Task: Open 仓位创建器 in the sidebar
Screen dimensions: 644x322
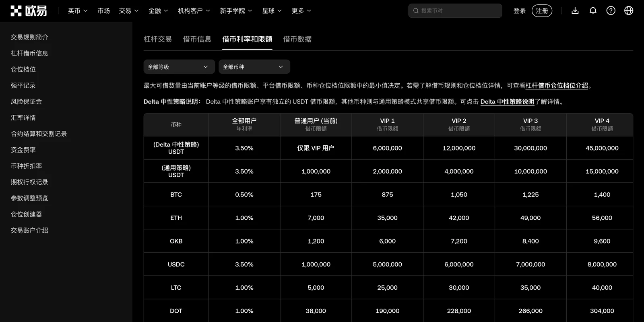Action: (x=26, y=214)
